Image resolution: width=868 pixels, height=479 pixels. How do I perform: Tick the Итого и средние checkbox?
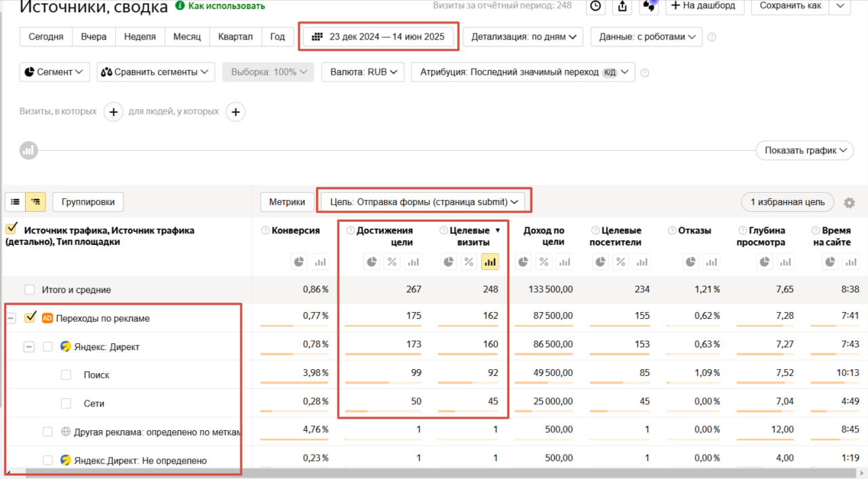pyautogui.click(x=30, y=290)
